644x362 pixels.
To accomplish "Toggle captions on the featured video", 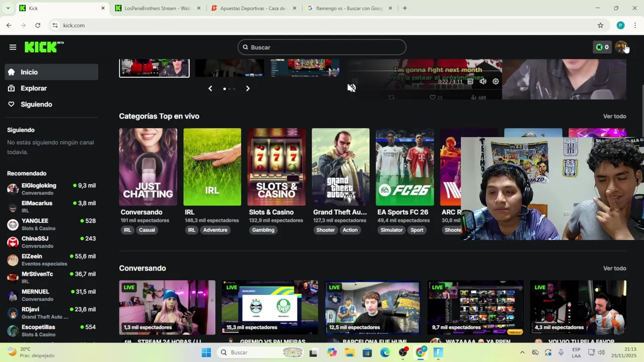I will [x=470, y=81].
